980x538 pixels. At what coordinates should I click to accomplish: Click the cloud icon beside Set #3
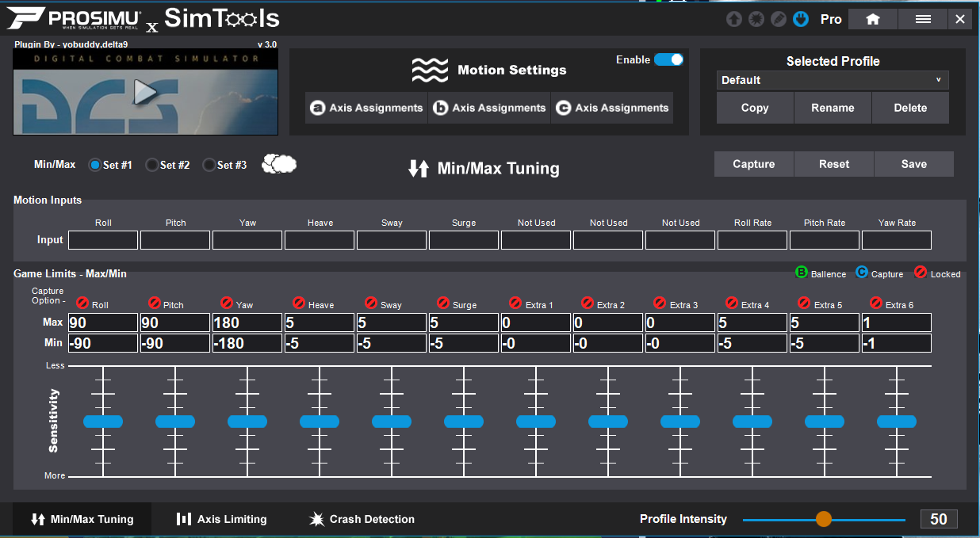coord(279,164)
